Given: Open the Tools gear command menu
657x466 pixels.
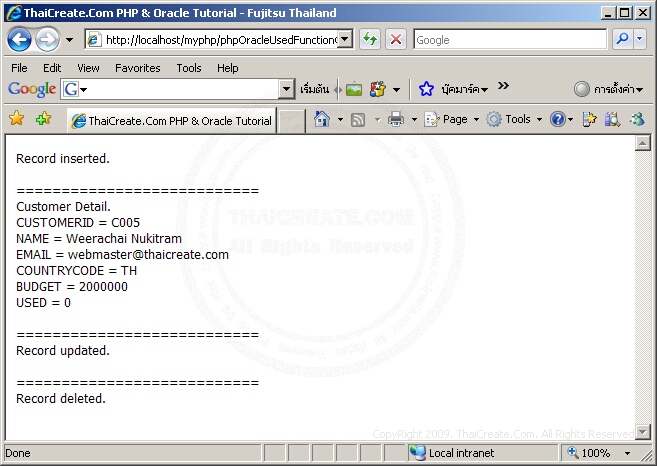Looking at the screenshot, I should click(514, 119).
